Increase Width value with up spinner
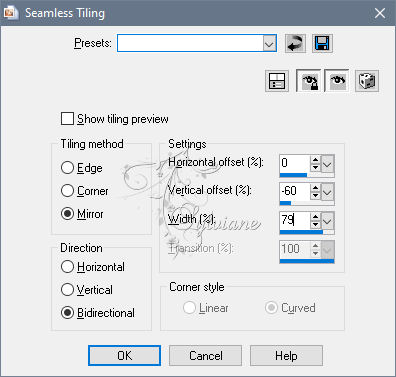This screenshot has width=396, height=377. [x=315, y=216]
